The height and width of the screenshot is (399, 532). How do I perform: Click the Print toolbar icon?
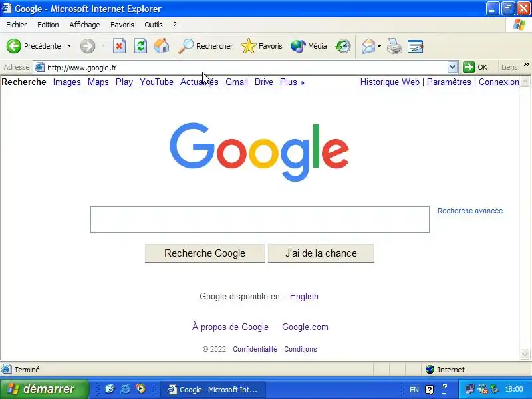click(x=394, y=46)
